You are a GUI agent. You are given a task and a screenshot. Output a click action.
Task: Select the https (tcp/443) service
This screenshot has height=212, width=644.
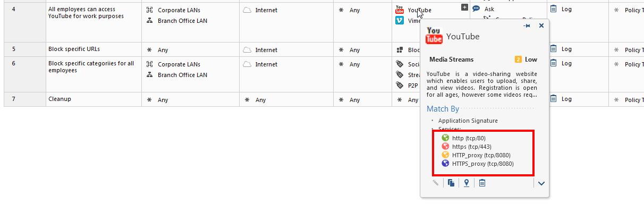[465, 147]
